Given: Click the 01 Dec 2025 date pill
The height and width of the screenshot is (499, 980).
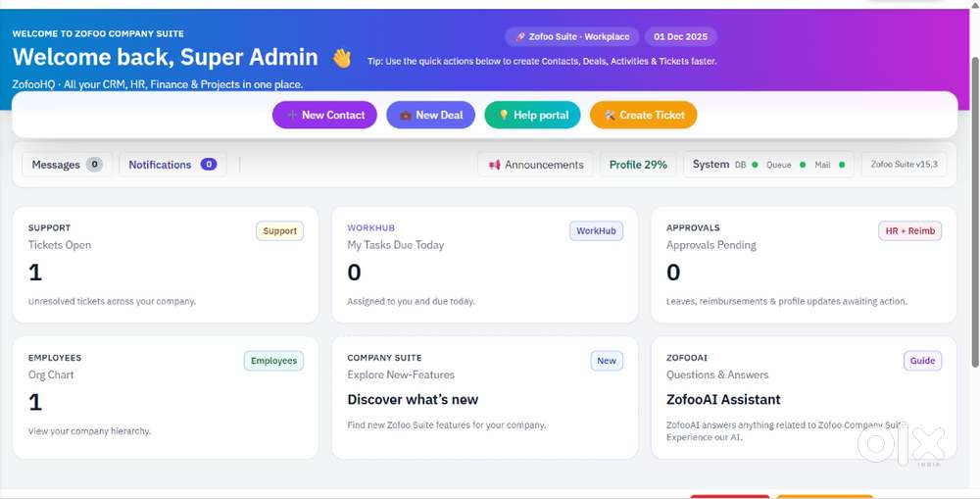Looking at the screenshot, I should point(680,36).
